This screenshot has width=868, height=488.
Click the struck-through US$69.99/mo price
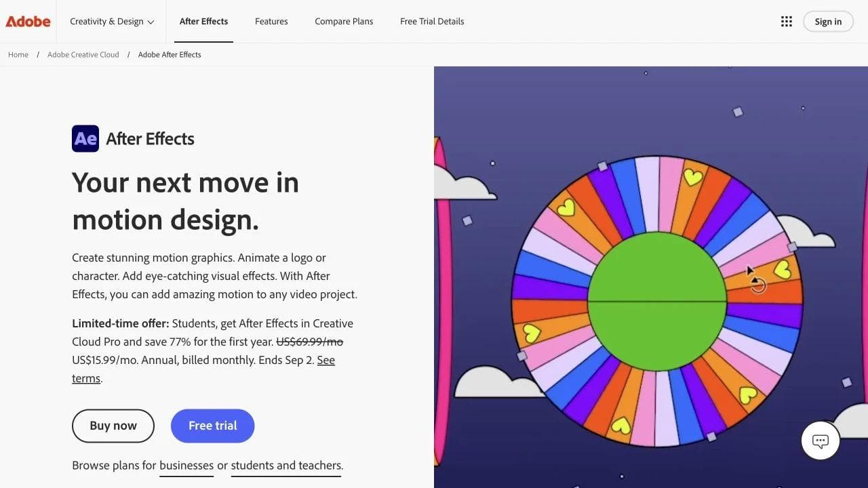[x=309, y=342]
